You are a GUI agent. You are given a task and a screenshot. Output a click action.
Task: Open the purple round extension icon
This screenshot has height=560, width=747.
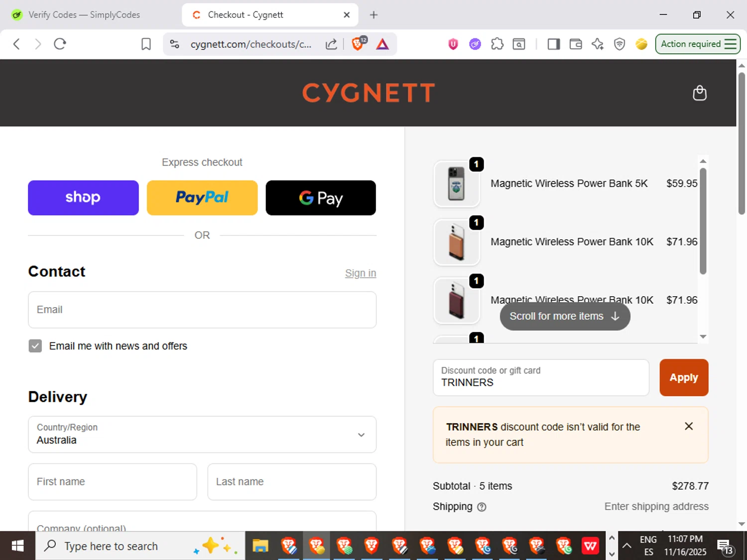pyautogui.click(x=475, y=44)
